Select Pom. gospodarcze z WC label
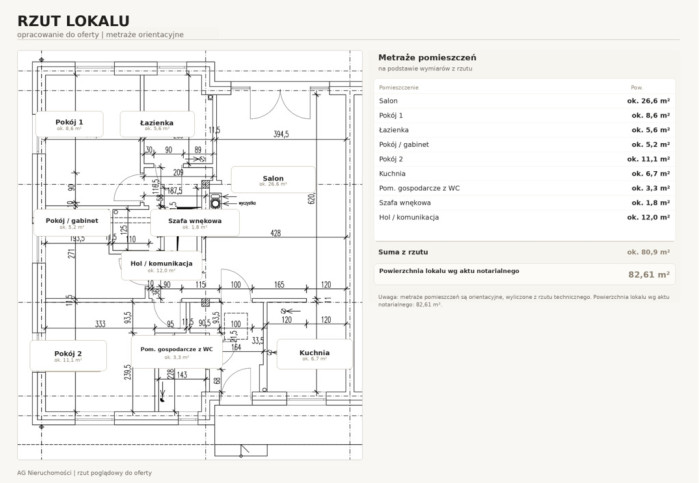This screenshot has height=483, width=700. pos(177,352)
